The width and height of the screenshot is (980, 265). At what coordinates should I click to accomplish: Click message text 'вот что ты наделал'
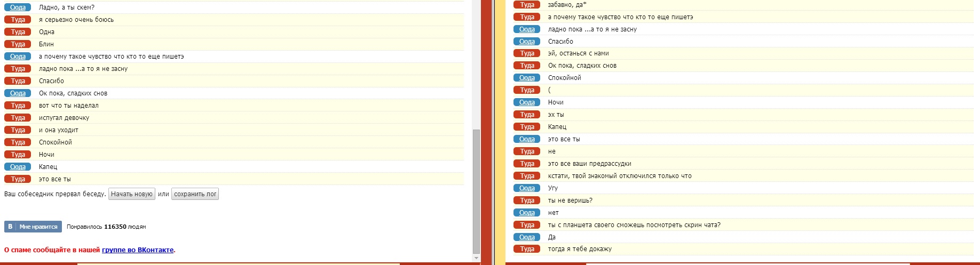coord(69,106)
